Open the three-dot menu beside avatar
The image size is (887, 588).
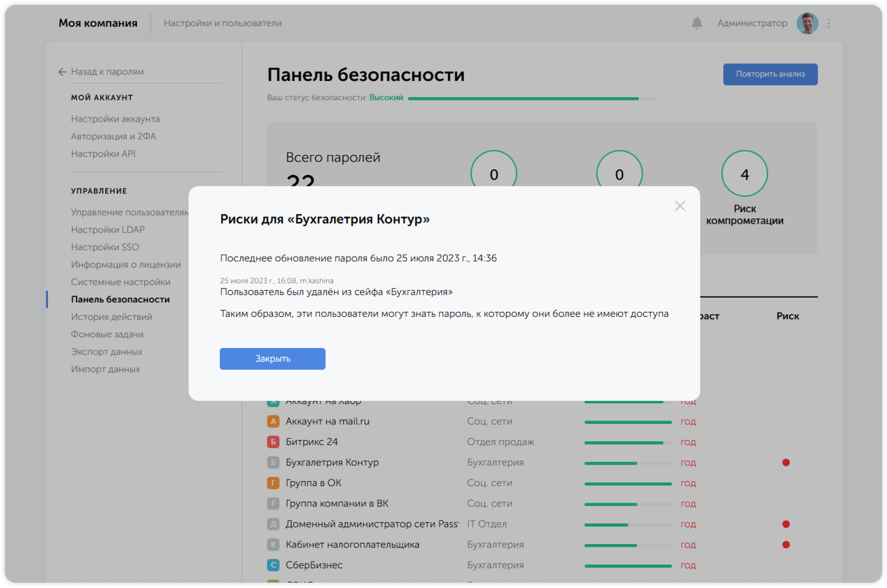click(829, 23)
